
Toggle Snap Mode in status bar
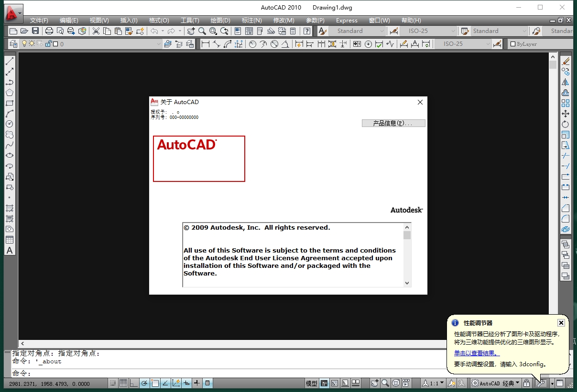113,383
